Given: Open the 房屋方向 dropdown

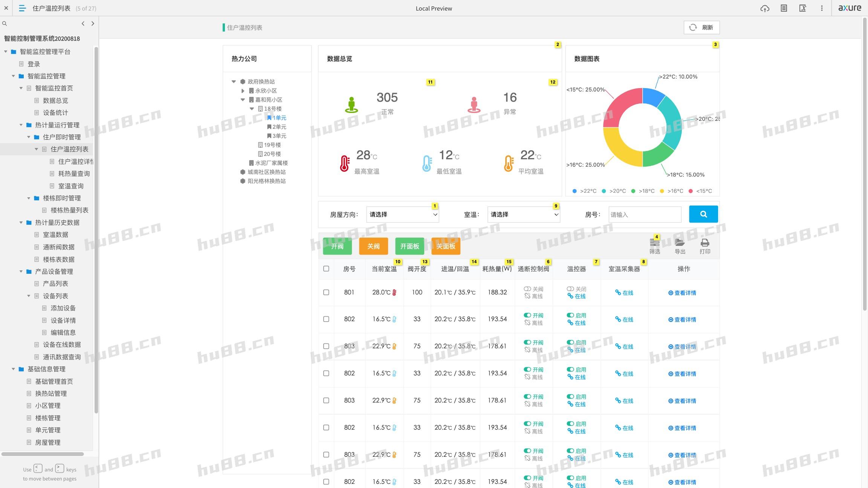Looking at the screenshot, I should [x=402, y=214].
